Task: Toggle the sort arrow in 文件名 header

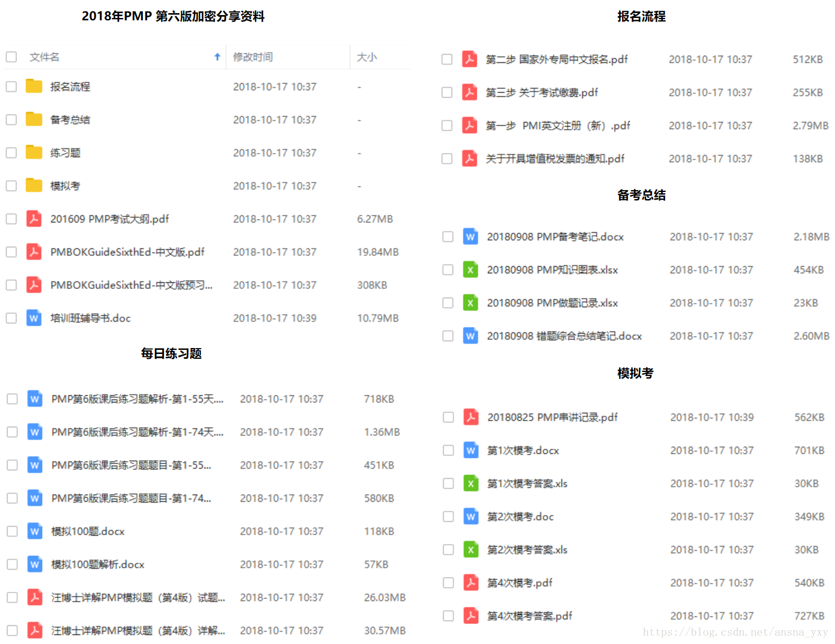Action: tap(217, 57)
